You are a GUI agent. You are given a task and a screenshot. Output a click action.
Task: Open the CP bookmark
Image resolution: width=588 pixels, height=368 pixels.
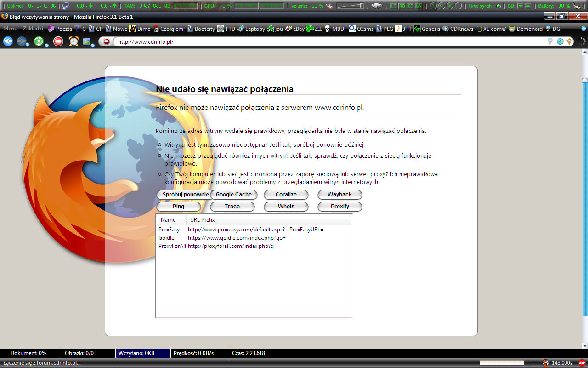[96, 29]
